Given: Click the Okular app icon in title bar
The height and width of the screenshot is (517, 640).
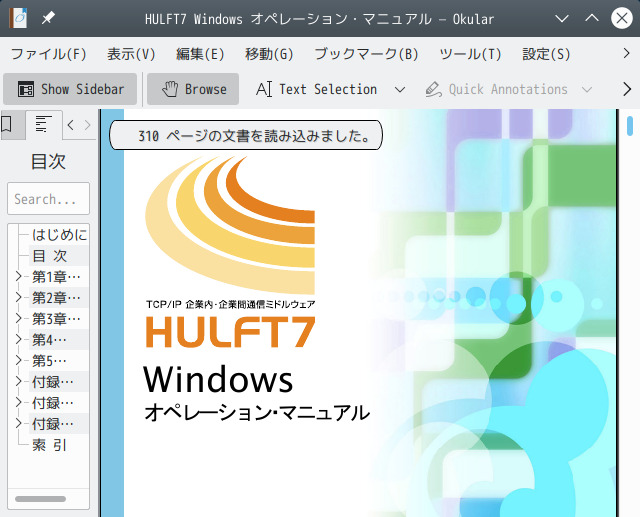Looking at the screenshot, I should click(18, 18).
